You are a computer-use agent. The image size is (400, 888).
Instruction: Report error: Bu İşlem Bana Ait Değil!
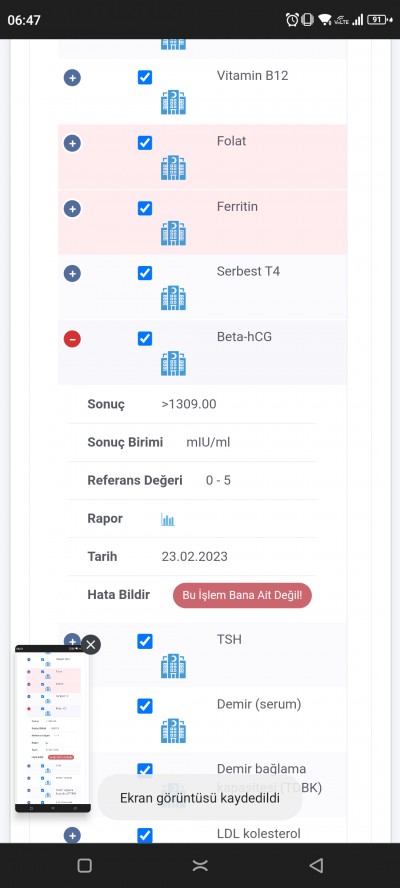[x=242, y=595]
